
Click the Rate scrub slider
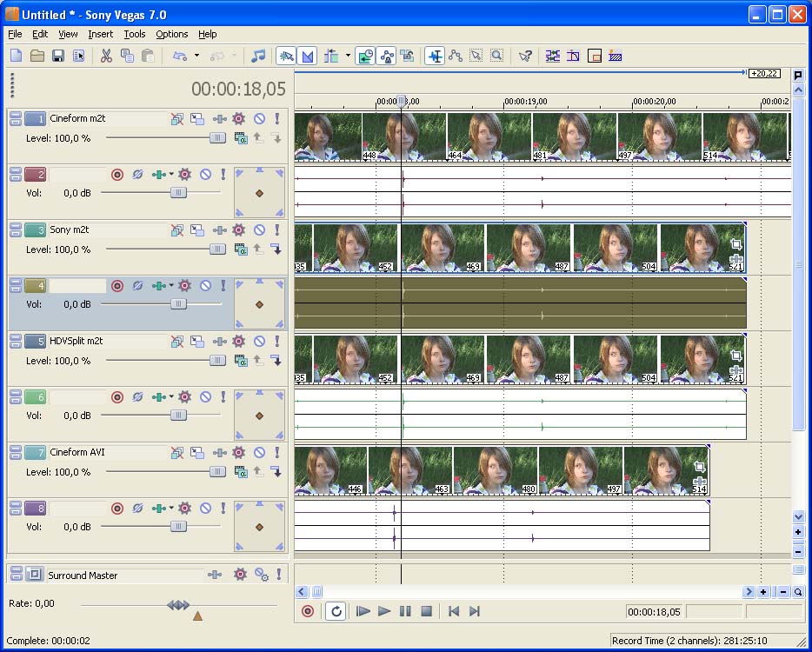[179, 605]
